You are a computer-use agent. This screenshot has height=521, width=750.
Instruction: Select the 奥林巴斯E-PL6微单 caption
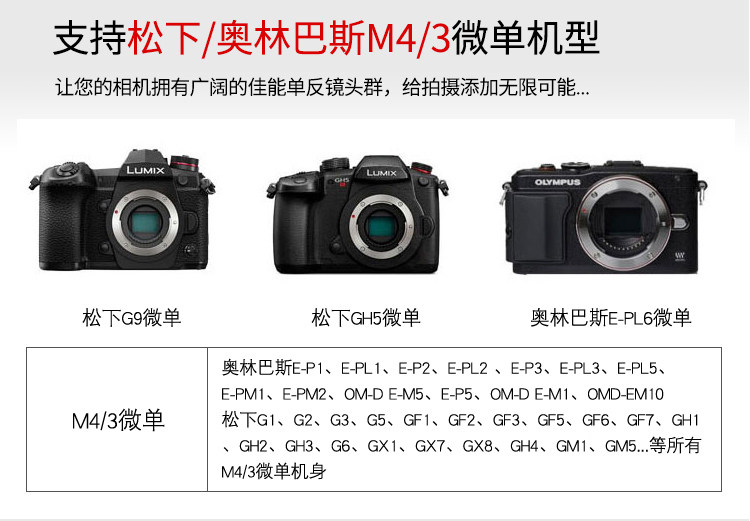pos(611,317)
